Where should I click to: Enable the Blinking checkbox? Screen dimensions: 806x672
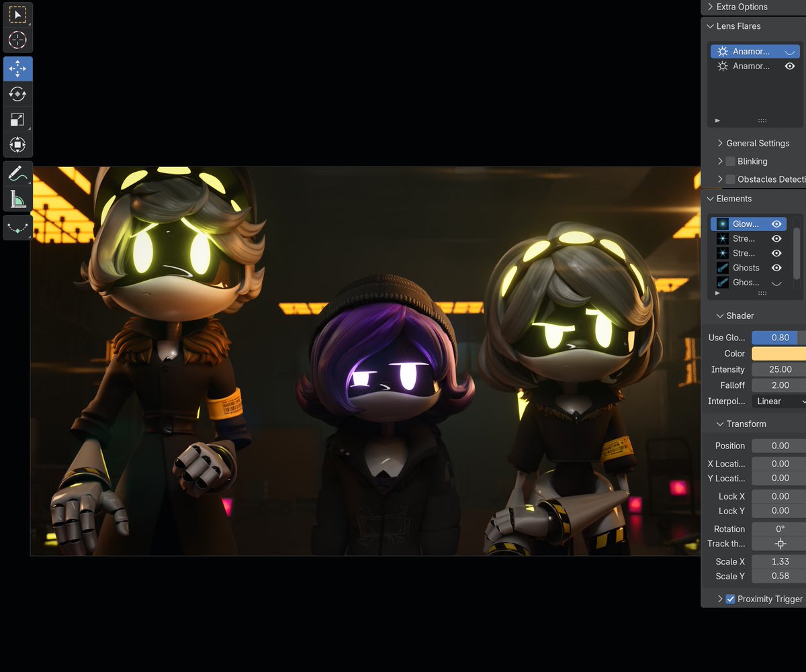pyautogui.click(x=731, y=162)
